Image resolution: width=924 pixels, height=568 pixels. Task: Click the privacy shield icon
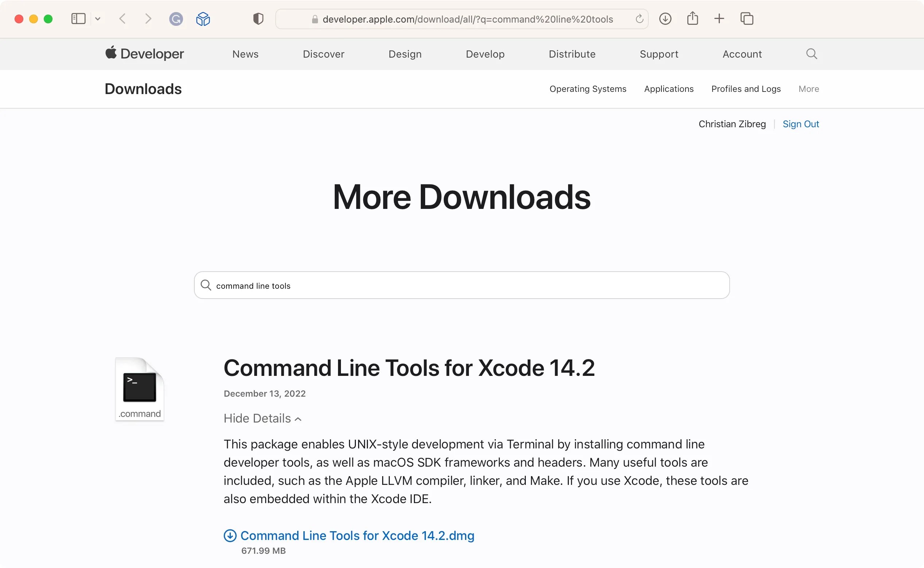click(258, 19)
